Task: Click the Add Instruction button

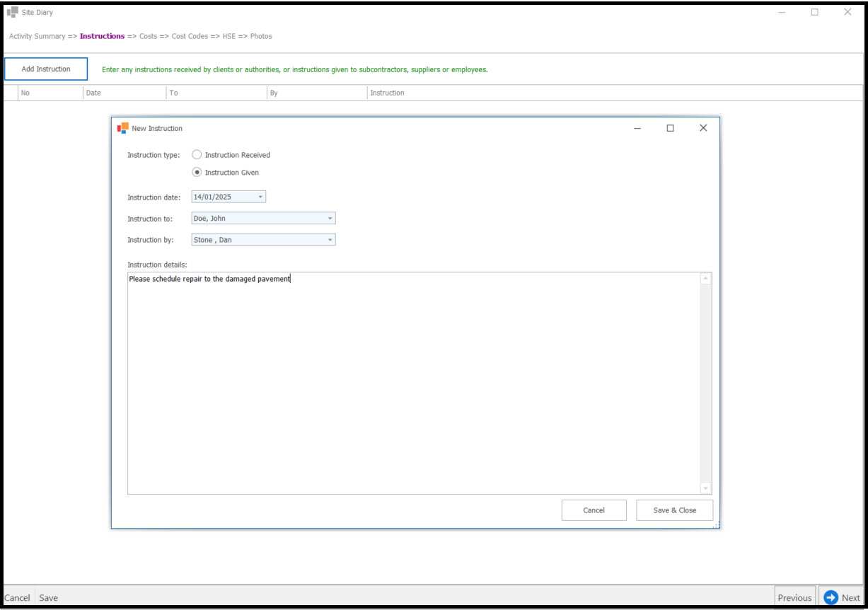Action: [46, 69]
